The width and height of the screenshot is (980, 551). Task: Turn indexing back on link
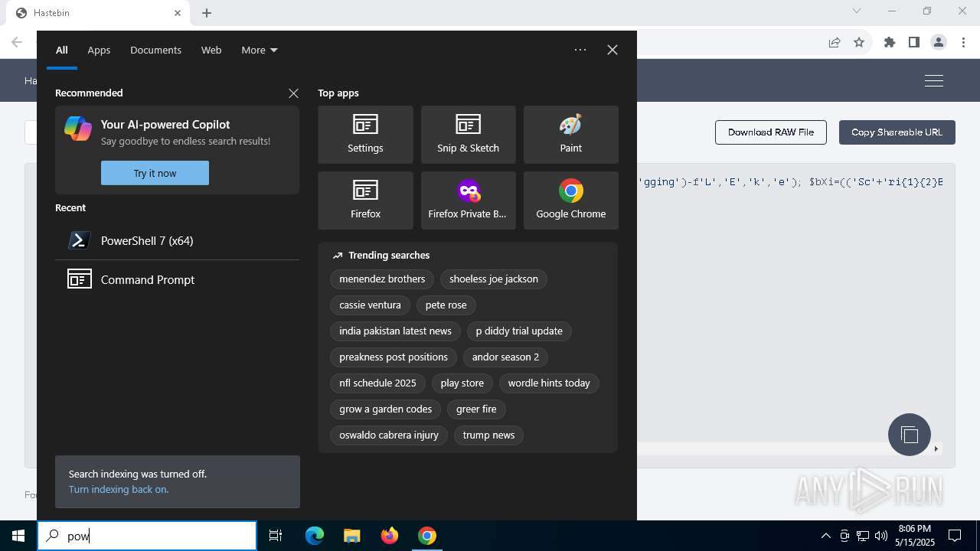tap(119, 490)
